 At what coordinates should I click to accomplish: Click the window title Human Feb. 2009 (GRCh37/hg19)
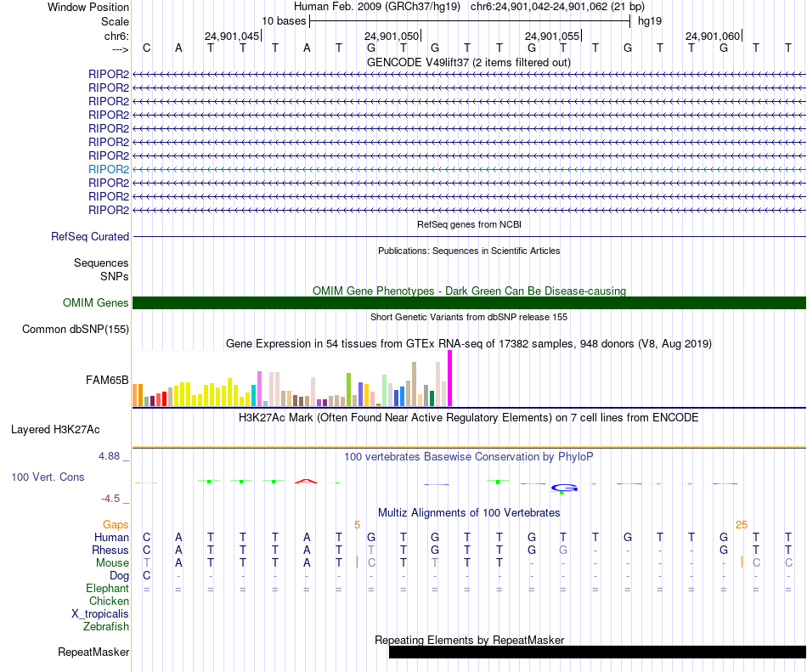(x=376, y=7)
